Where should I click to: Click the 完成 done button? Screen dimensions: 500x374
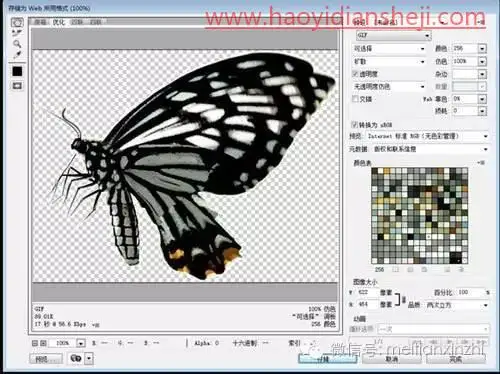click(x=456, y=359)
